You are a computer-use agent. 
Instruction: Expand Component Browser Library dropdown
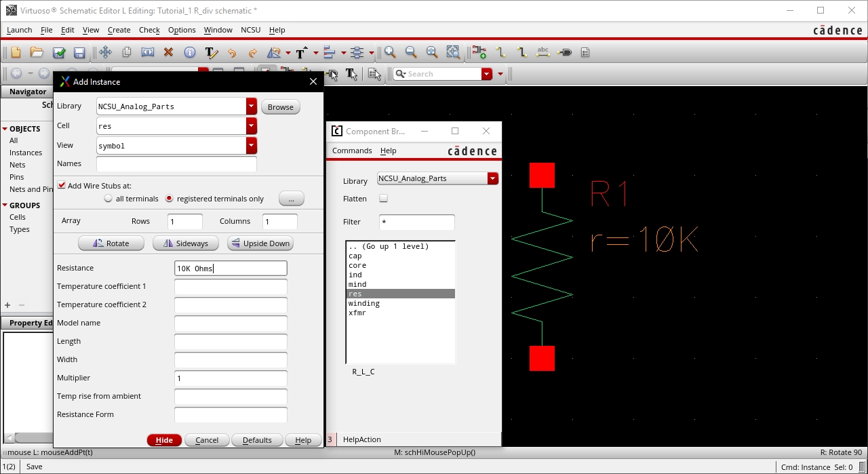point(493,178)
